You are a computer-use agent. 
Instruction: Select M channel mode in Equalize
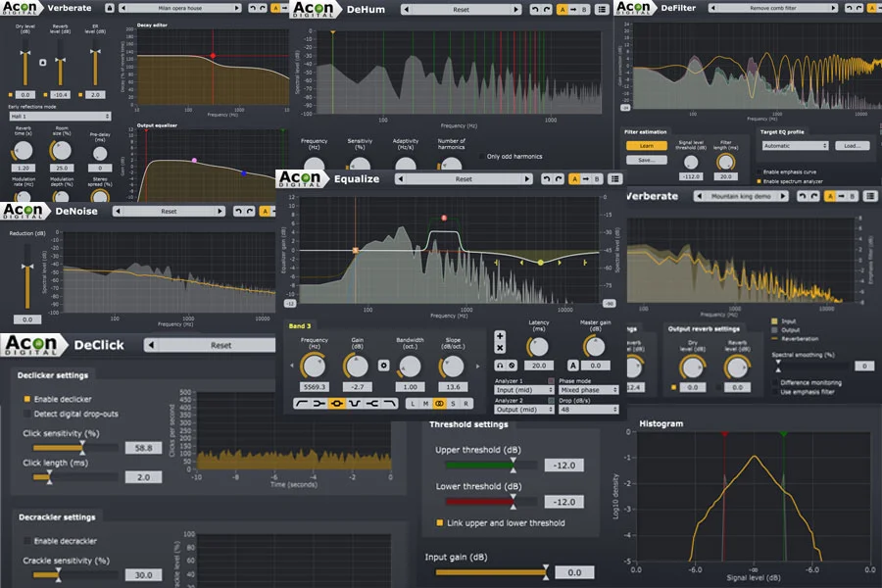point(426,404)
